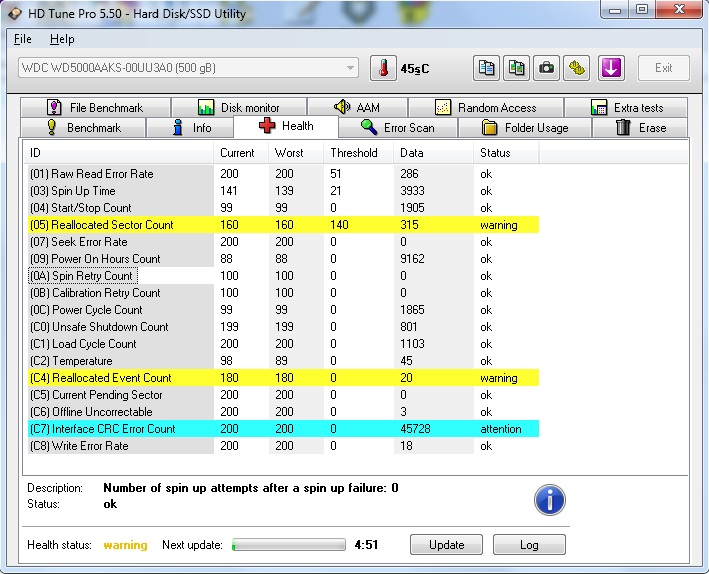Image resolution: width=709 pixels, height=574 pixels.
Task: Click the thermometer temperature icon
Action: click(383, 68)
